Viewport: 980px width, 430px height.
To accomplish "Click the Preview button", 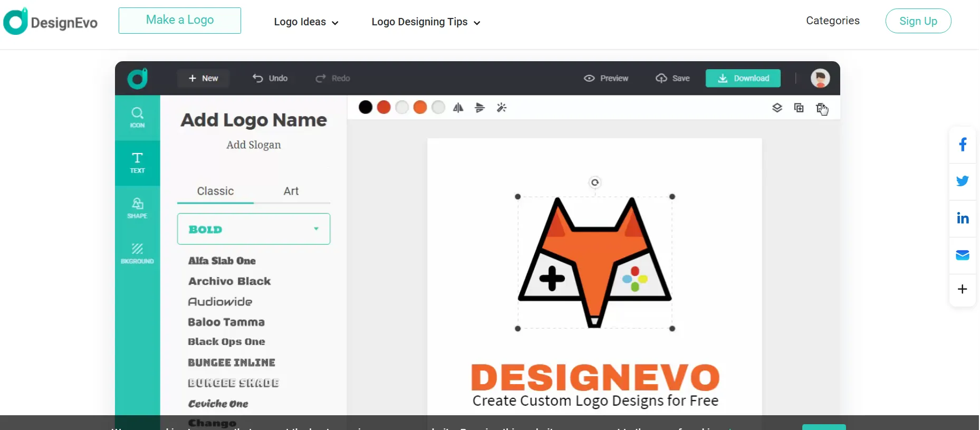I will pos(606,78).
